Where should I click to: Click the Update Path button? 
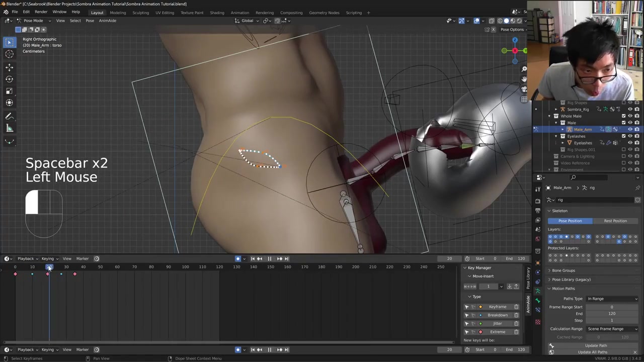pyautogui.click(x=596, y=345)
